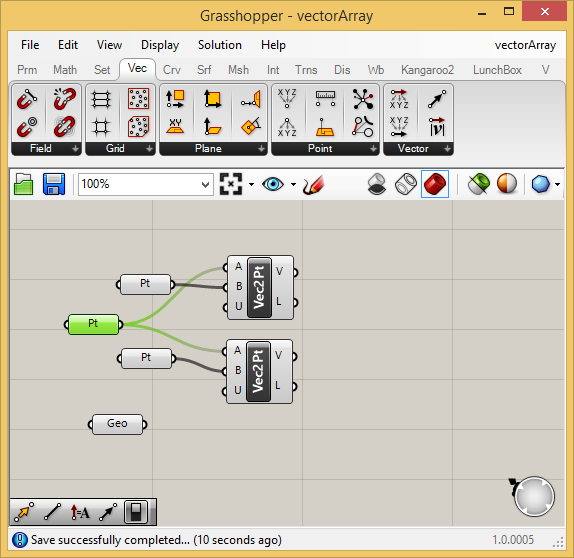Select the Populate 2D component
Viewport: 574px width, 558px height.
(138, 98)
